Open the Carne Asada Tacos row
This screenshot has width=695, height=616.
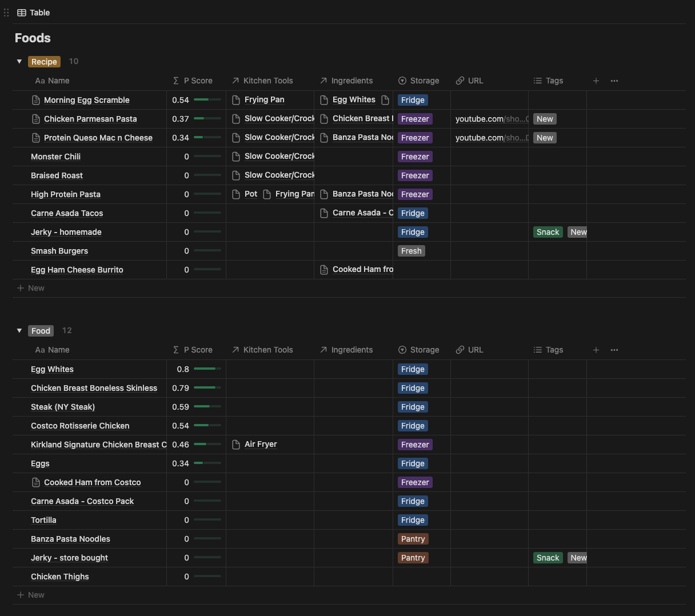(x=67, y=213)
